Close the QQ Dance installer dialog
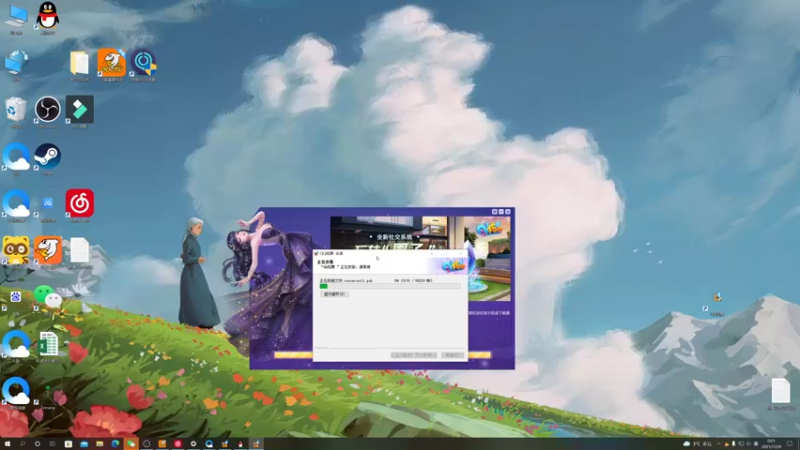800x450 pixels. (x=460, y=253)
